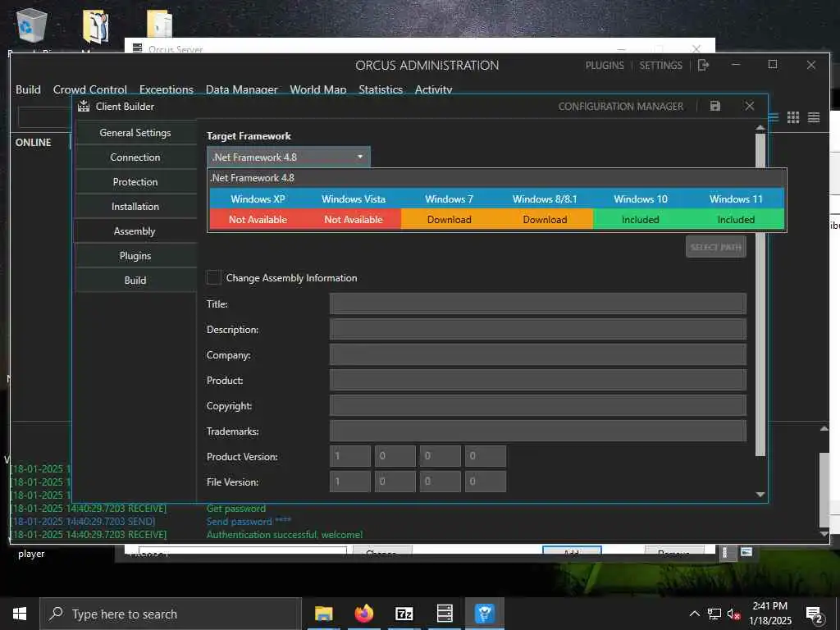
Task: Click the Windows 7 Download cell
Action: [449, 219]
